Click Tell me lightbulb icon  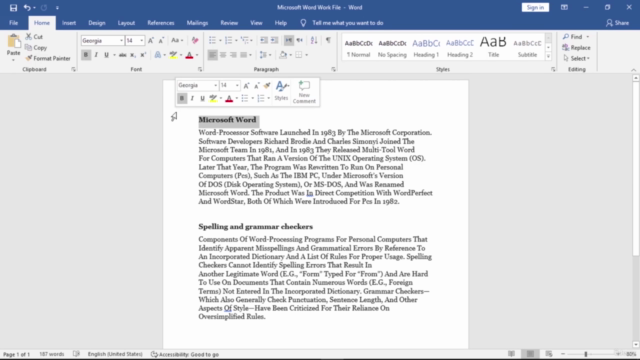303,23
